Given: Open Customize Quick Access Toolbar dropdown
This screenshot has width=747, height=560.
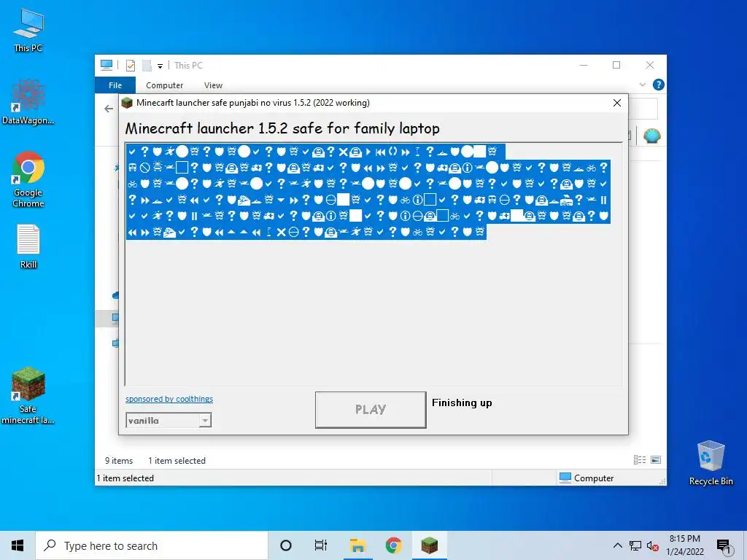Looking at the screenshot, I should click(x=160, y=66).
